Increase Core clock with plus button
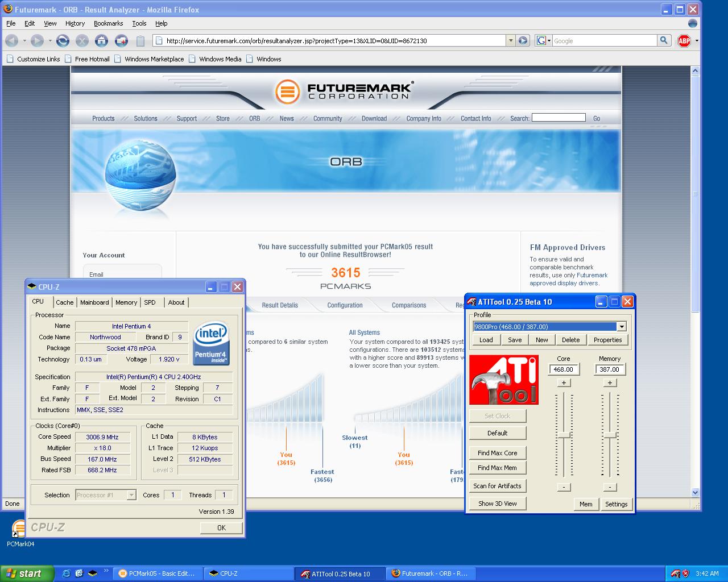This screenshot has width=728, height=582. [564, 383]
